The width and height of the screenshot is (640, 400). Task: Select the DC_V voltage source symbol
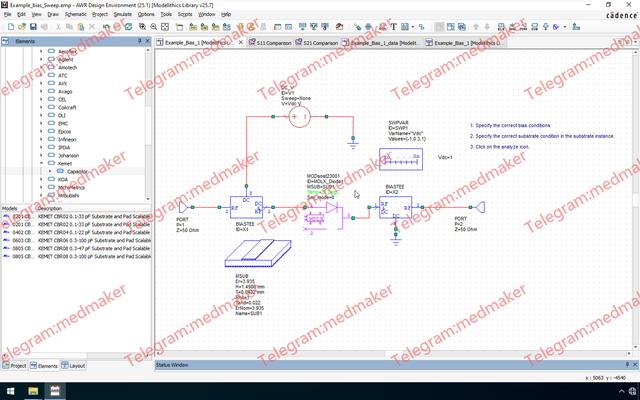(300, 117)
